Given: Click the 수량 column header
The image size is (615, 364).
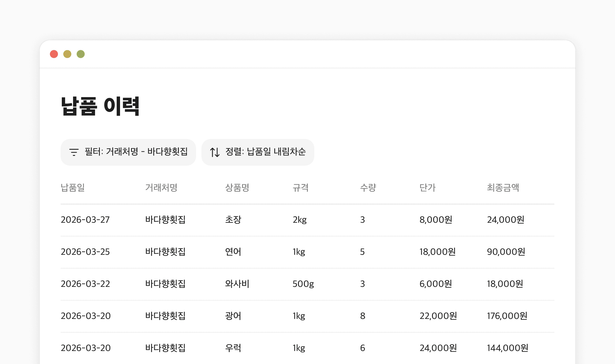Looking at the screenshot, I should tap(368, 188).
